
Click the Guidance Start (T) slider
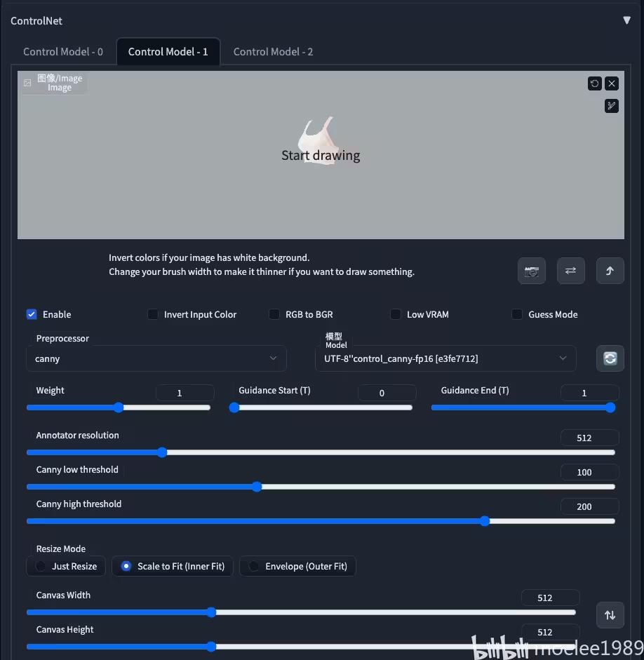click(x=321, y=408)
